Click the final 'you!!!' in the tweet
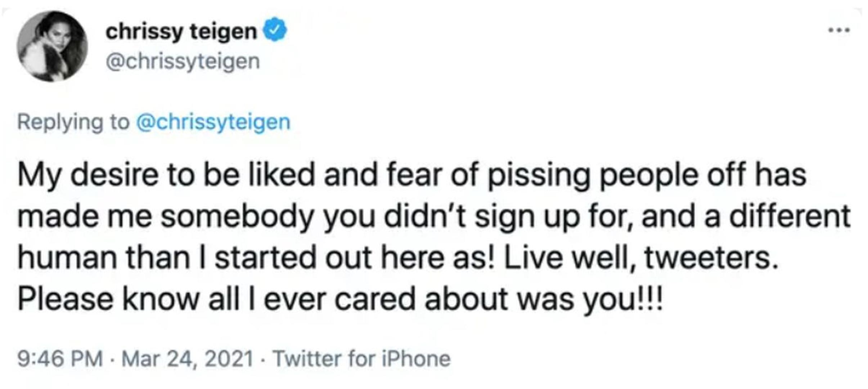Image resolution: width=868 pixels, height=389 pixels. (x=622, y=299)
